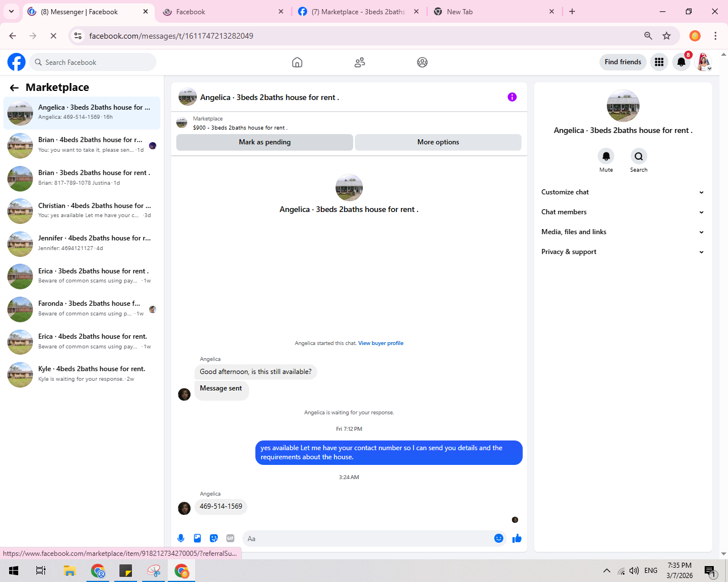Send a thumbs-up like
The height and width of the screenshot is (582, 728).
click(517, 538)
